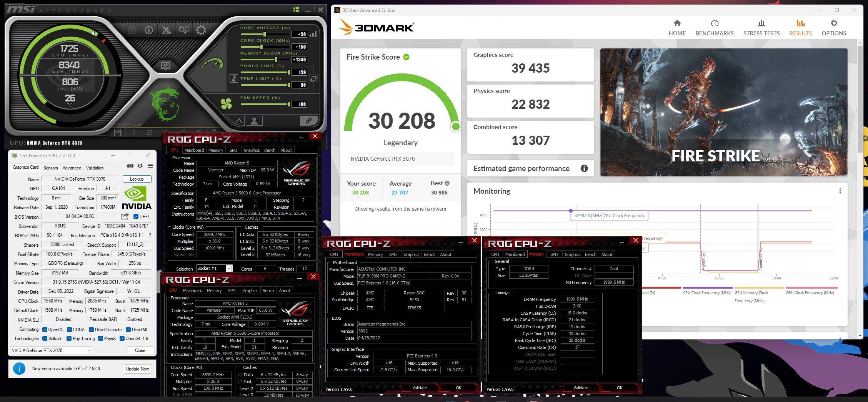Open CPU-Z Socket #1 selection dropdown
The image size is (868, 402).
[215, 268]
